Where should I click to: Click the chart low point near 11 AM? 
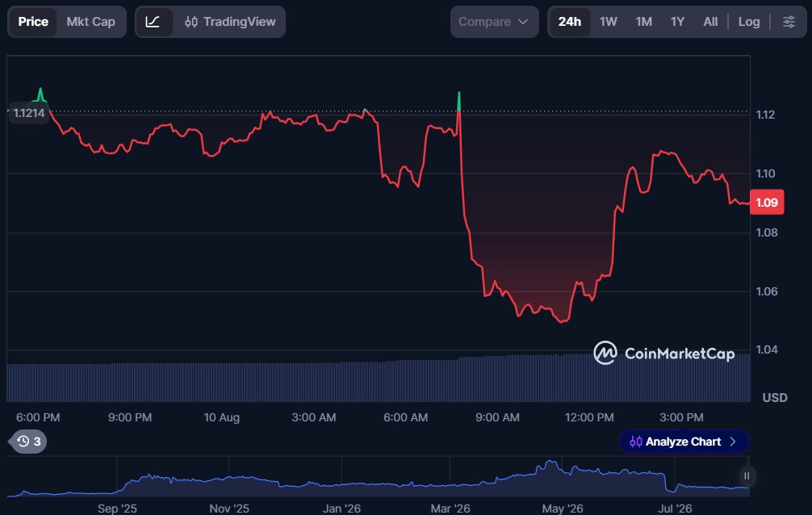point(562,321)
